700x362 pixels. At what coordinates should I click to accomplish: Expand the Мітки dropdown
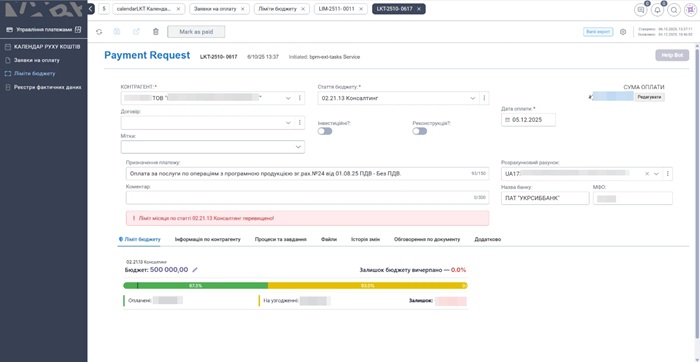coord(298,147)
